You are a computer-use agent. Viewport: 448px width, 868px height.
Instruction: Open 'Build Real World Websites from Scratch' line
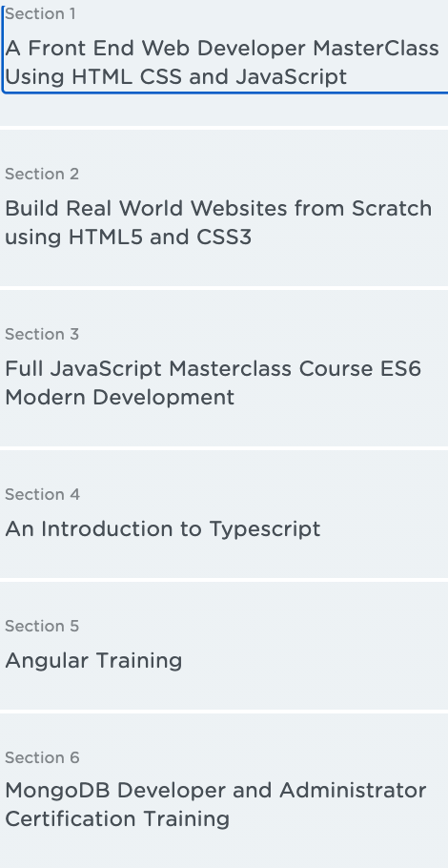point(218,209)
